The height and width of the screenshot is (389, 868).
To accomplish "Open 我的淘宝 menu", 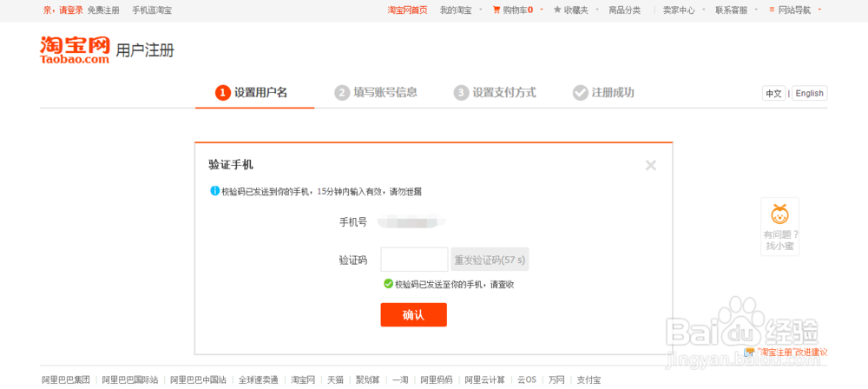I will [x=456, y=10].
